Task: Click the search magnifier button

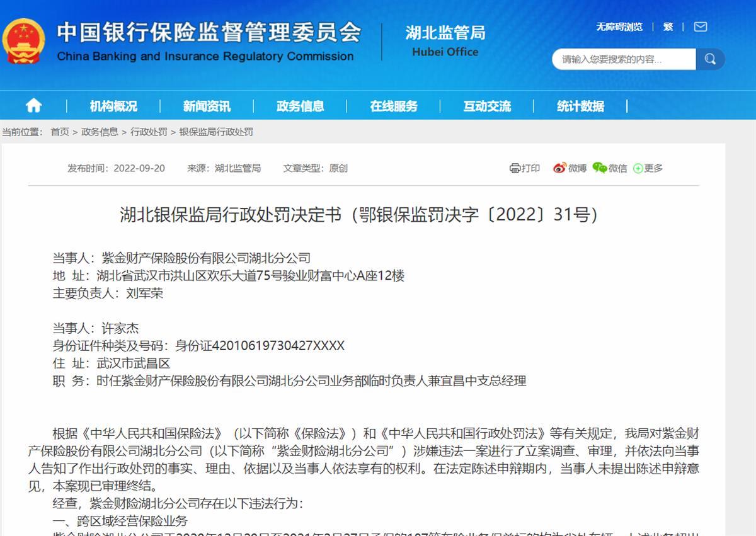Action: tap(710, 59)
